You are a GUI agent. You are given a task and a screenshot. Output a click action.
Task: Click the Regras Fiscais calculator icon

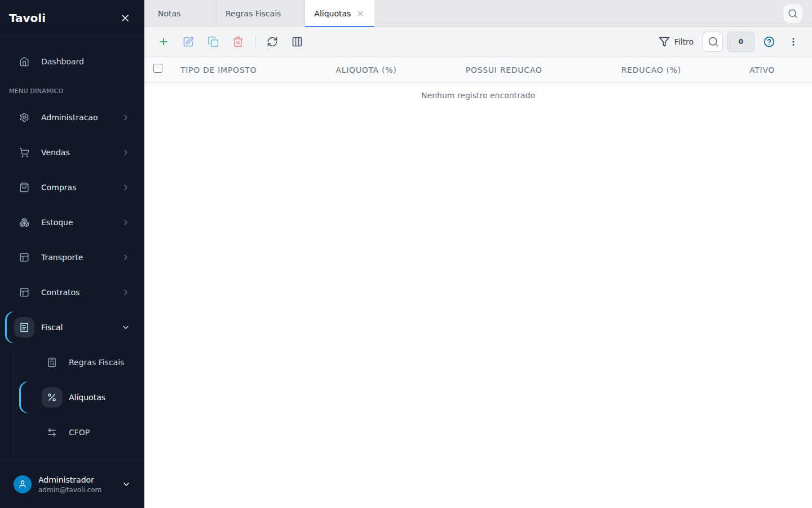[x=52, y=362]
